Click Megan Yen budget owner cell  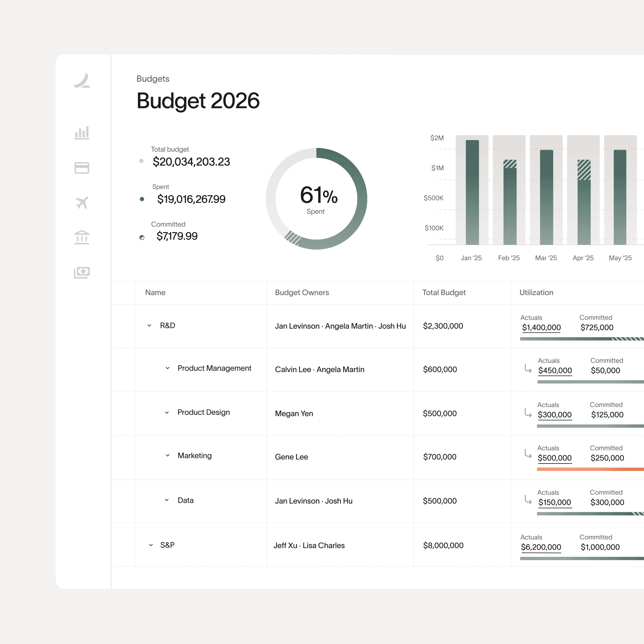pyautogui.click(x=294, y=414)
